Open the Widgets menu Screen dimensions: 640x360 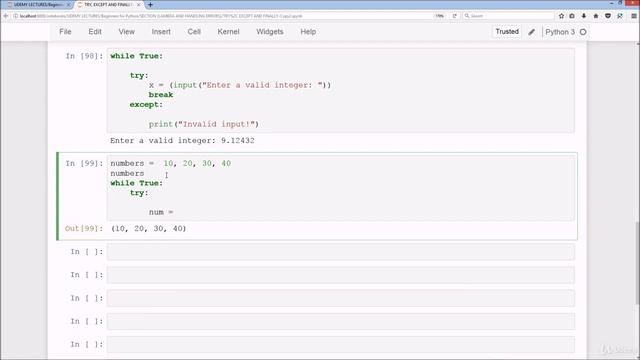270,32
